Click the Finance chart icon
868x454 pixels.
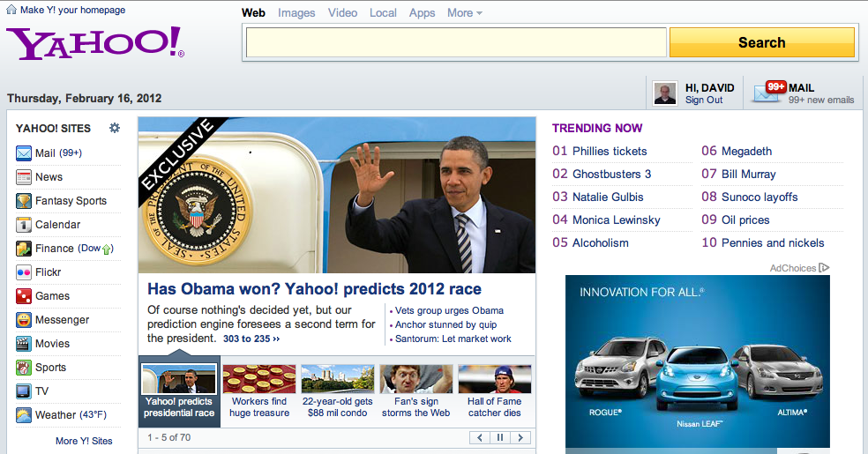coord(23,249)
